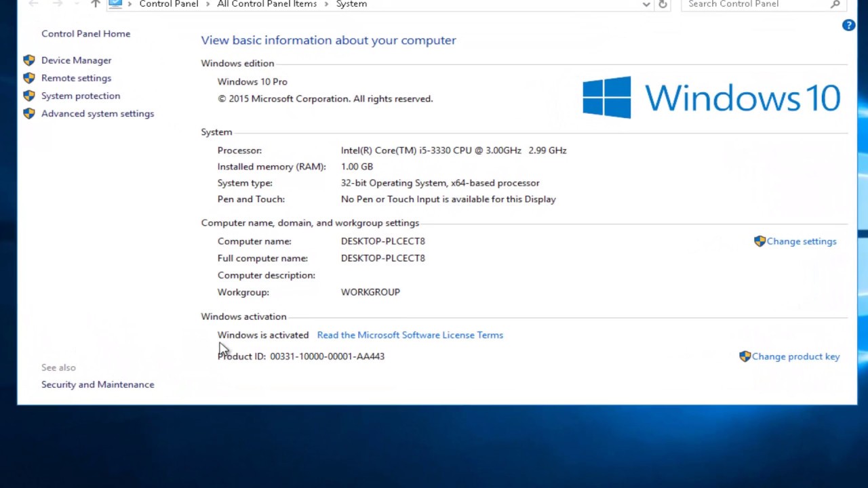The width and height of the screenshot is (868, 488).
Task: Open System protection link
Action: coord(81,96)
